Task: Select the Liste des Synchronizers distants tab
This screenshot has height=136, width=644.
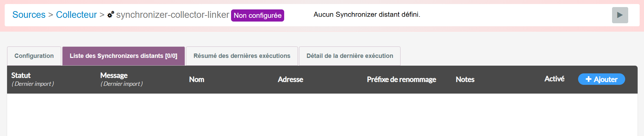Action: tap(123, 56)
